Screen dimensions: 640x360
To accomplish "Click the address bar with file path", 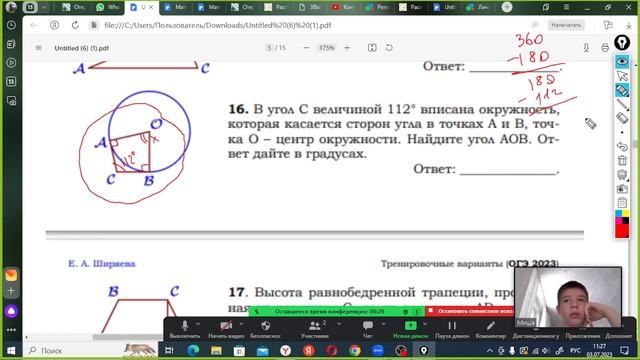I will 217,25.
